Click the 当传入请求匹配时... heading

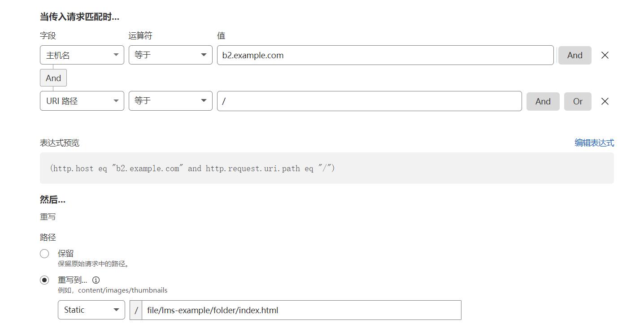point(79,17)
